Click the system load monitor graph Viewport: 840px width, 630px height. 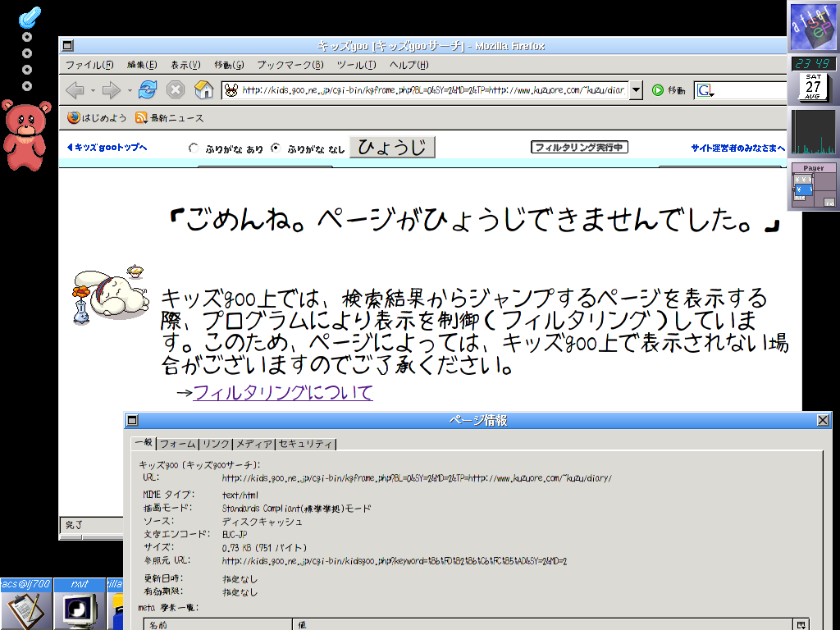tap(813, 132)
